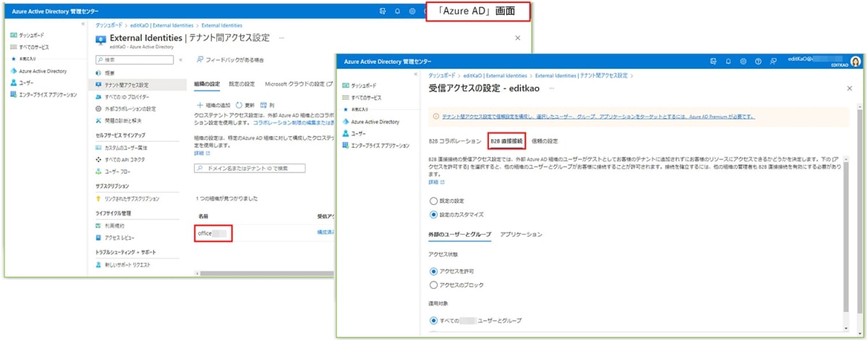Click the ドメイン名またはテナント ID で検索 field

point(250,168)
